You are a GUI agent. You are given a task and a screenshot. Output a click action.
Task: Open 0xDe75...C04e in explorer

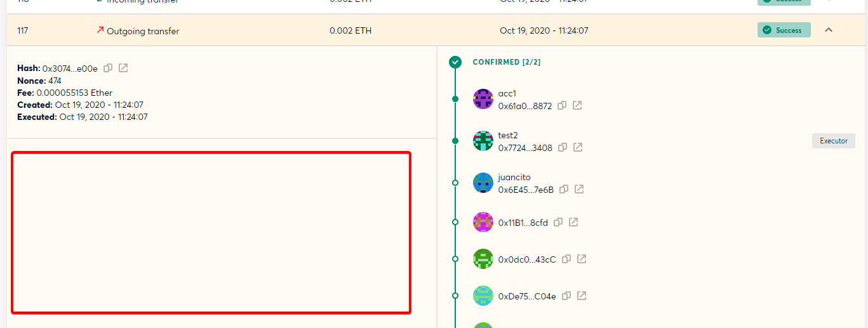point(582,296)
